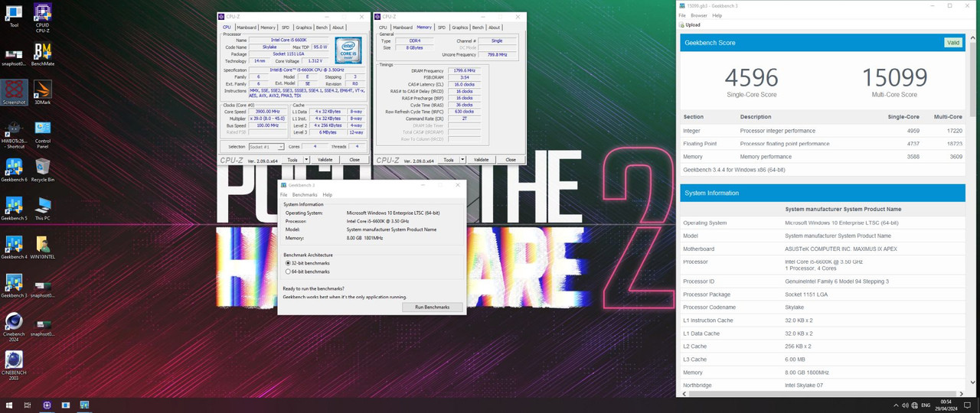Select the Screenshot desktop icon
This screenshot has width=980, height=413.
pos(14,92)
